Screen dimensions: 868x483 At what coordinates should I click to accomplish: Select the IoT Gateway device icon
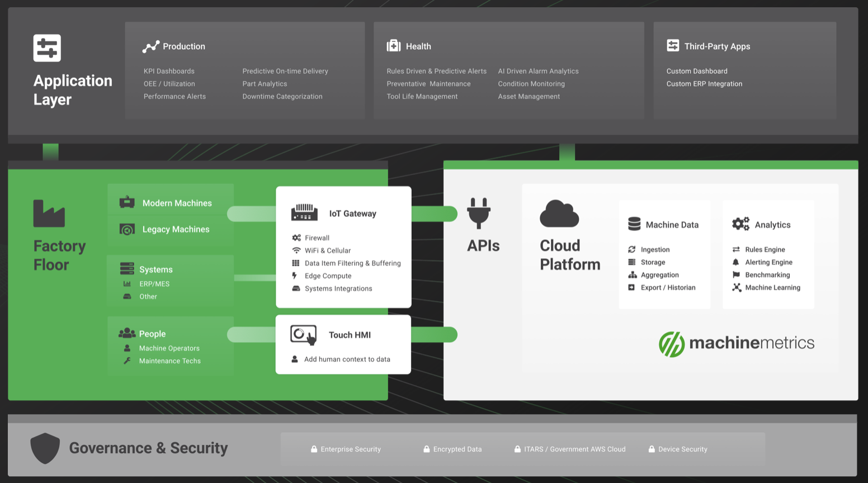[x=304, y=213]
